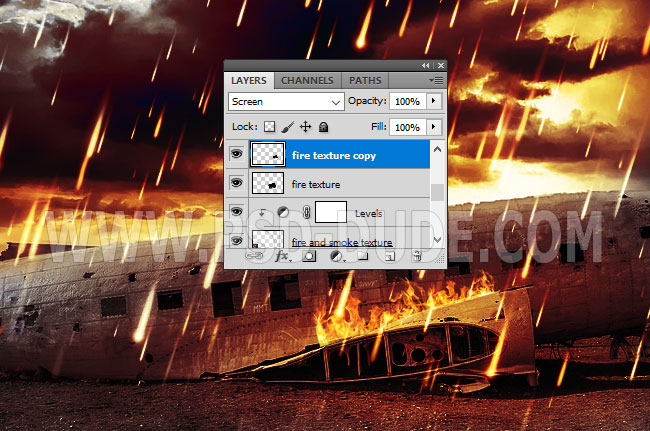Select fire and smoke texture thumbnail
The height and width of the screenshot is (431, 650).
[268, 240]
